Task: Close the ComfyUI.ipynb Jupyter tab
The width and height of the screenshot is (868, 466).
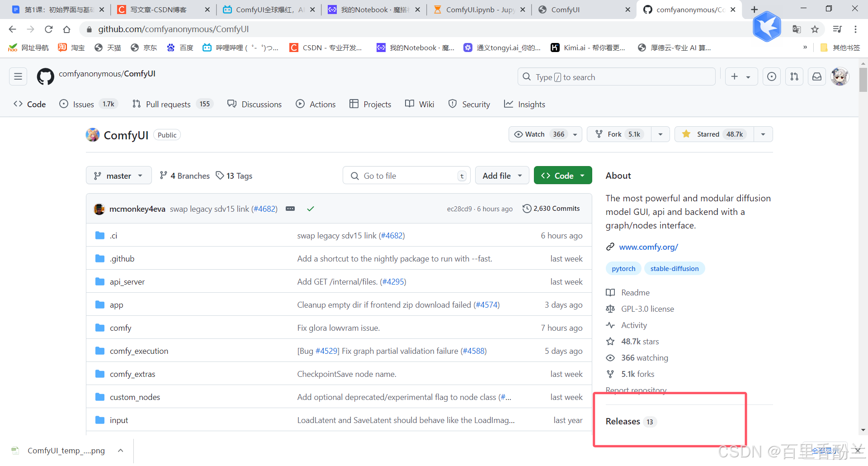Action: pyautogui.click(x=523, y=10)
